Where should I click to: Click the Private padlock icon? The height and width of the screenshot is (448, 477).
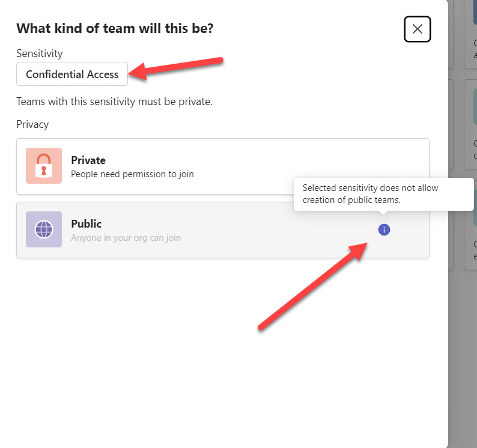pyautogui.click(x=44, y=166)
